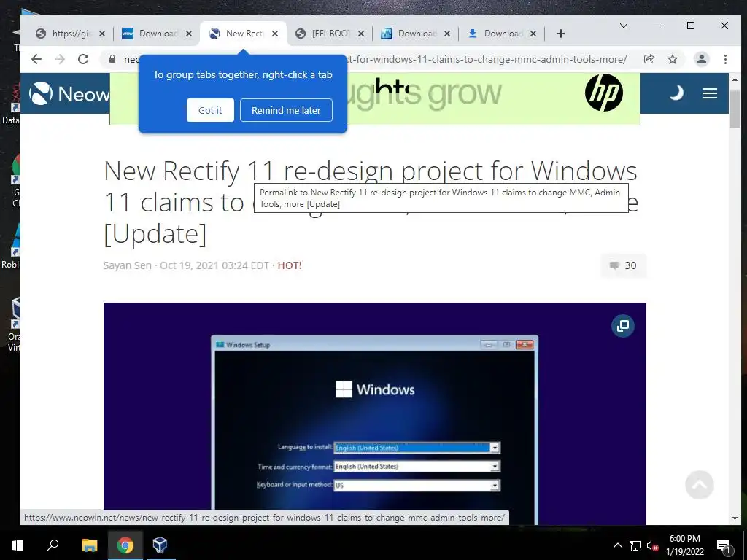Close the New Rect... tab

tap(275, 34)
